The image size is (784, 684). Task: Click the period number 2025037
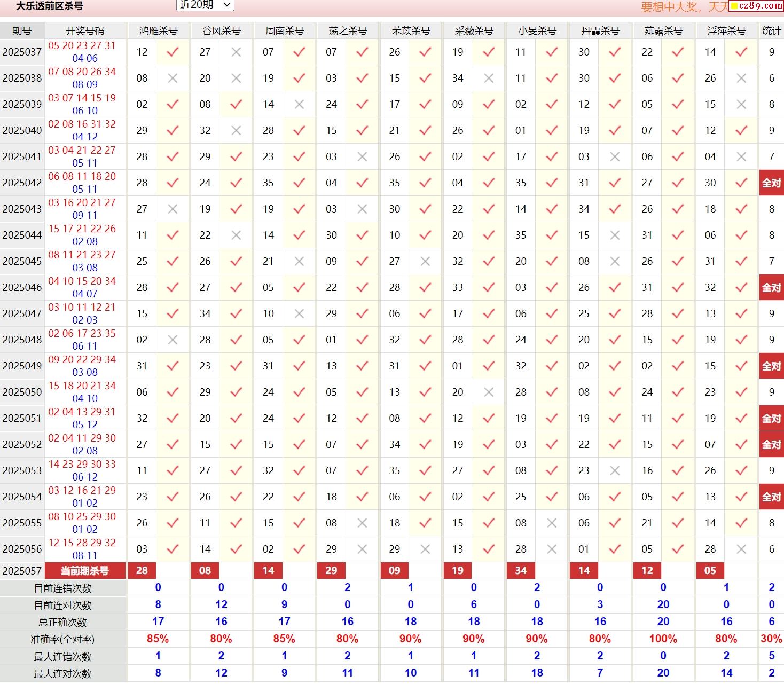click(22, 52)
